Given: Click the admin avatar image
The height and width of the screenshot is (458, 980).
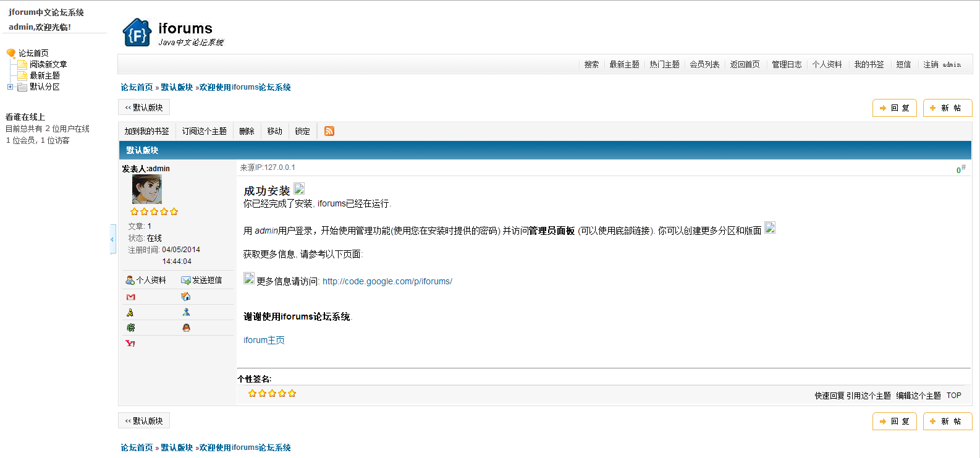Looking at the screenshot, I should coord(147,189).
